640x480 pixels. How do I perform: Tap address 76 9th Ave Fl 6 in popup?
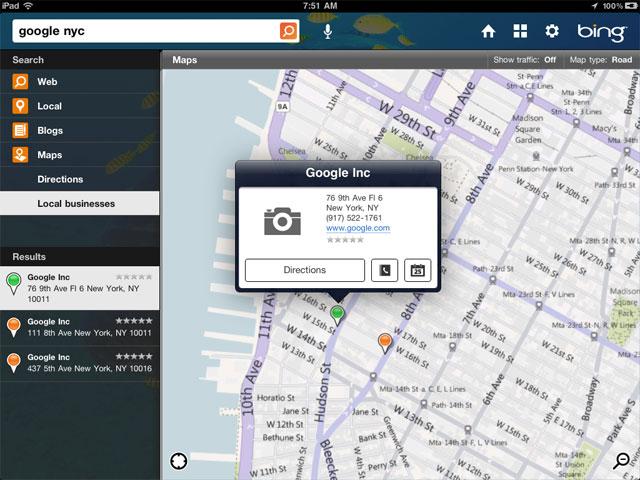pyautogui.click(x=354, y=198)
